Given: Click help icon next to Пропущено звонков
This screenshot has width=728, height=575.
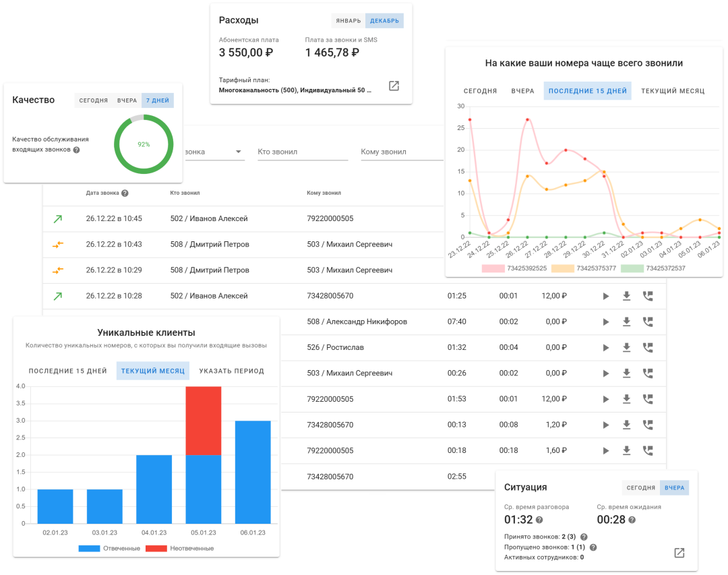Looking at the screenshot, I should [x=593, y=547].
